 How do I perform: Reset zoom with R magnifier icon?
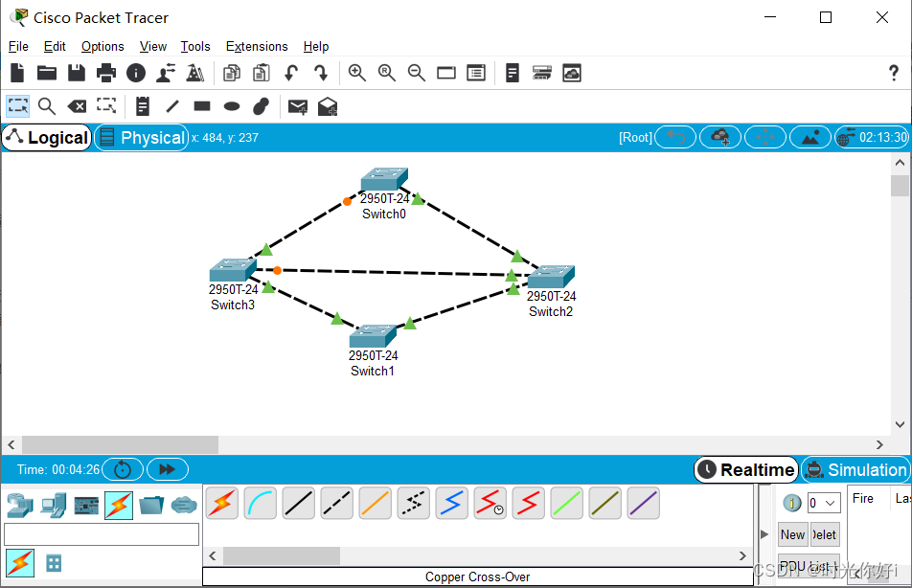click(x=387, y=74)
